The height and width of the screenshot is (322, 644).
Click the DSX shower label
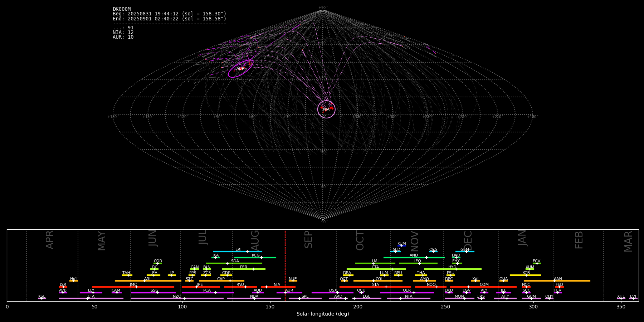coord(333,291)
